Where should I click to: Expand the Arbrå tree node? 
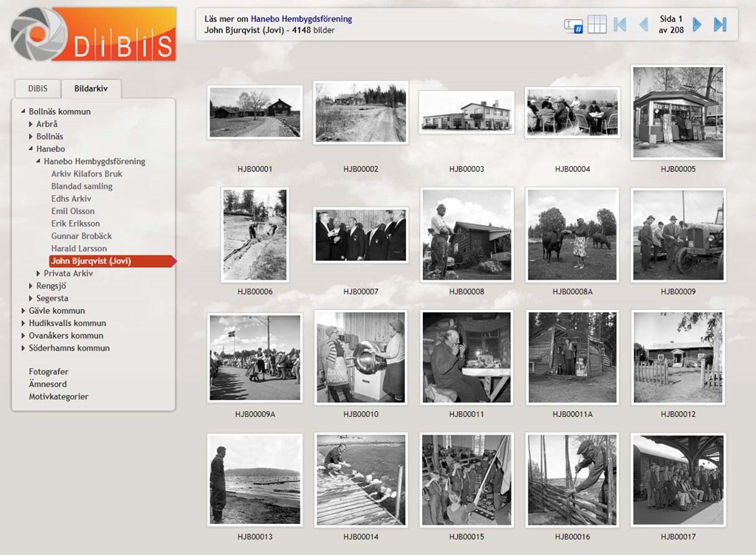click(31, 124)
